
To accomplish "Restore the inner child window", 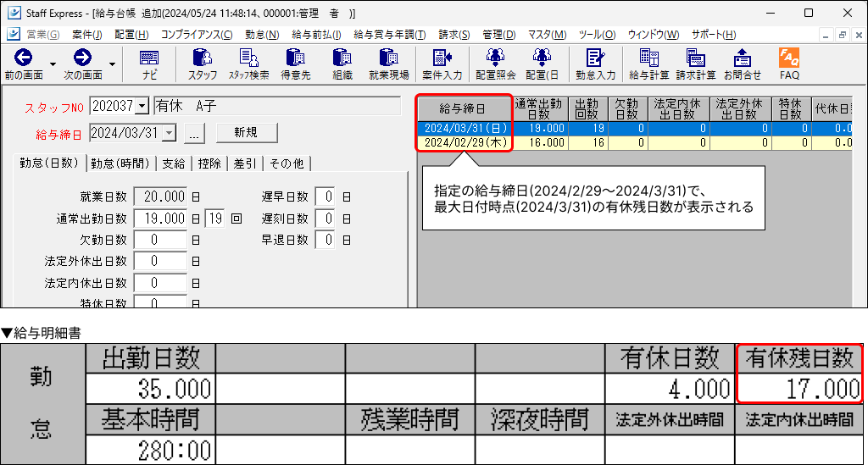I will (x=843, y=35).
